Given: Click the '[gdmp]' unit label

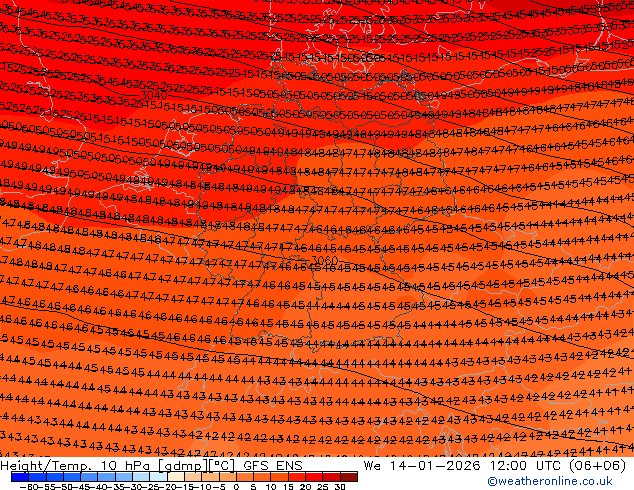Looking at the screenshot, I should tap(183, 466).
